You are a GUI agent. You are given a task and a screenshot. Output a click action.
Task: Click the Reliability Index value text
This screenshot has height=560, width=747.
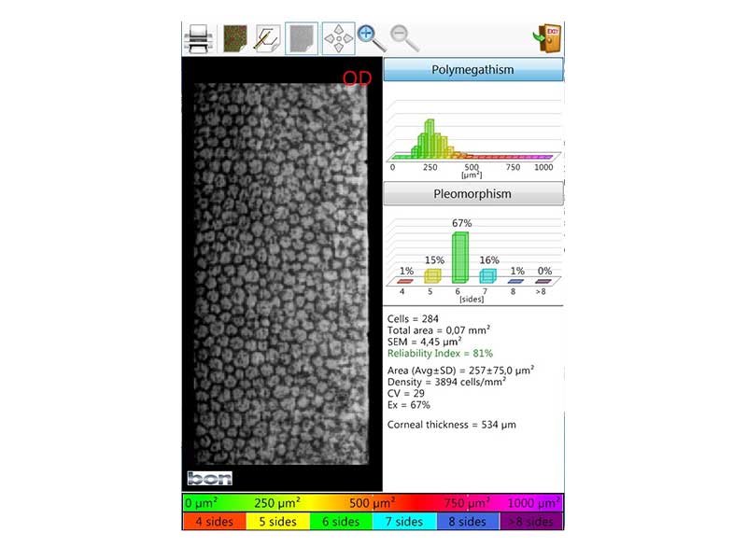point(434,355)
